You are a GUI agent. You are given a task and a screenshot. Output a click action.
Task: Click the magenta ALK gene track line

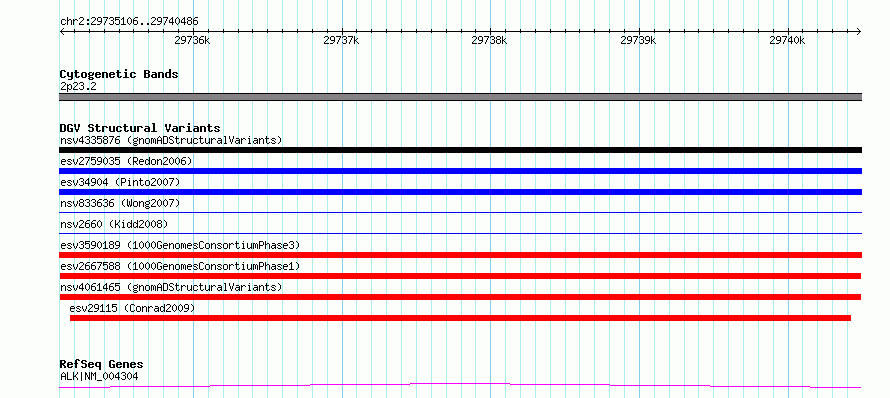pos(460,386)
